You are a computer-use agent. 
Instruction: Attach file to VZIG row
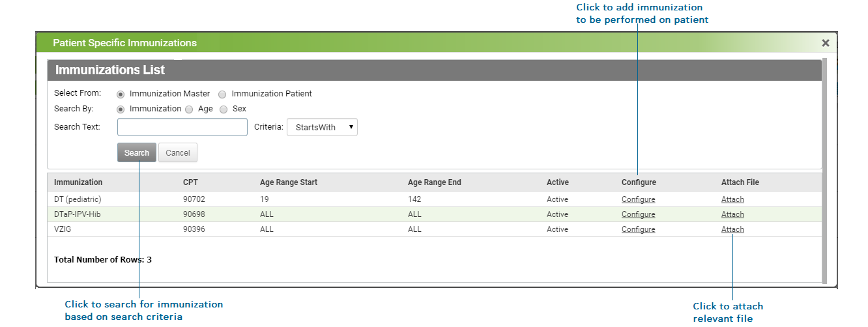[732, 229]
